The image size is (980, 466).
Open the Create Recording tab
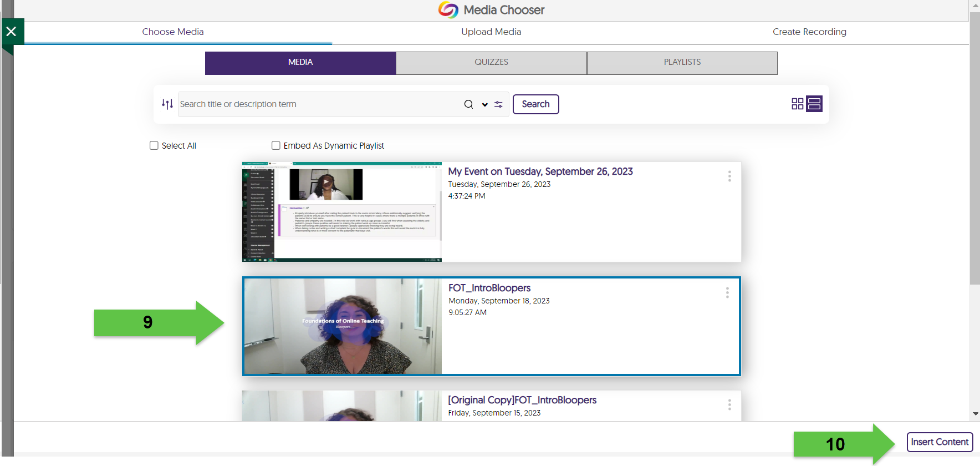click(x=809, y=32)
